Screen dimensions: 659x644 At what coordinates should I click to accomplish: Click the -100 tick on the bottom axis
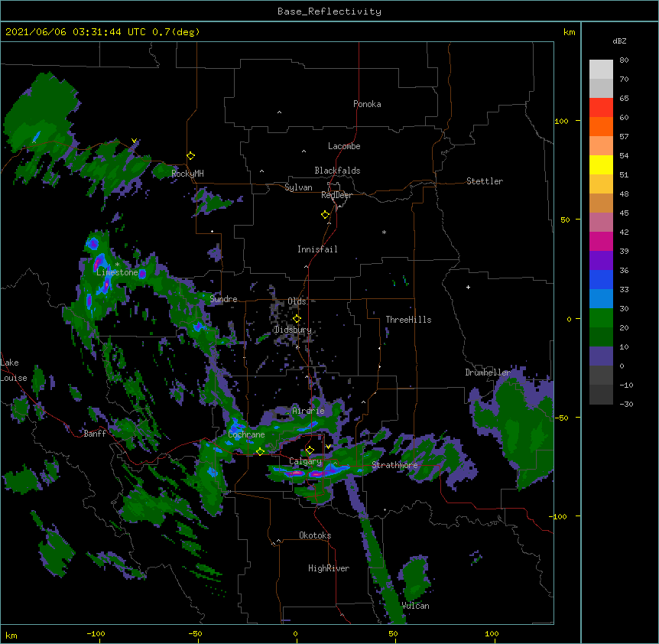point(96,633)
